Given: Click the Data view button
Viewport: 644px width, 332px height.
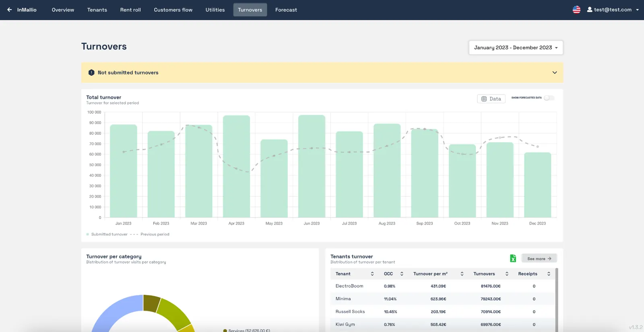Looking at the screenshot, I should tap(491, 99).
